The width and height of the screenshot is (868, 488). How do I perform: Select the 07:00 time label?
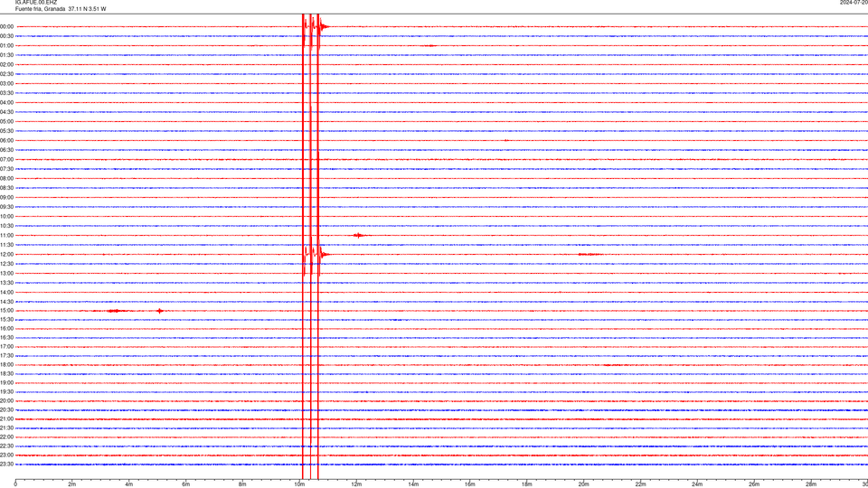point(6,159)
